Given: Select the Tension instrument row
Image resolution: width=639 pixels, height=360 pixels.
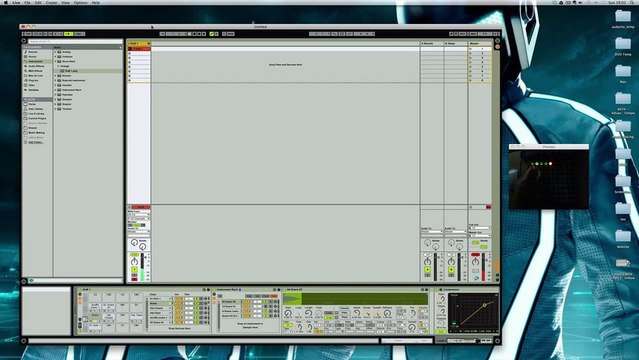Looking at the screenshot, I should point(88,109).
